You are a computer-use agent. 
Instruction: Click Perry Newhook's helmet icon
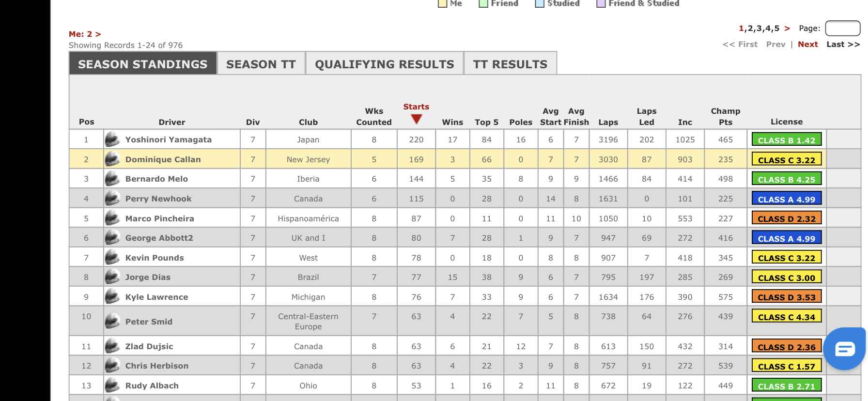point(112,198)
